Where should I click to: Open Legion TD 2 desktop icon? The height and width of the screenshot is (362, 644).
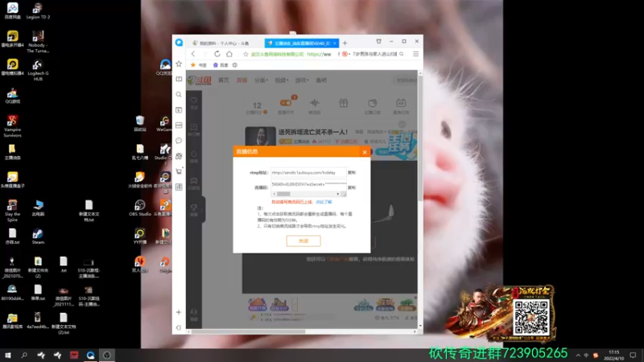tap(38, 11)
